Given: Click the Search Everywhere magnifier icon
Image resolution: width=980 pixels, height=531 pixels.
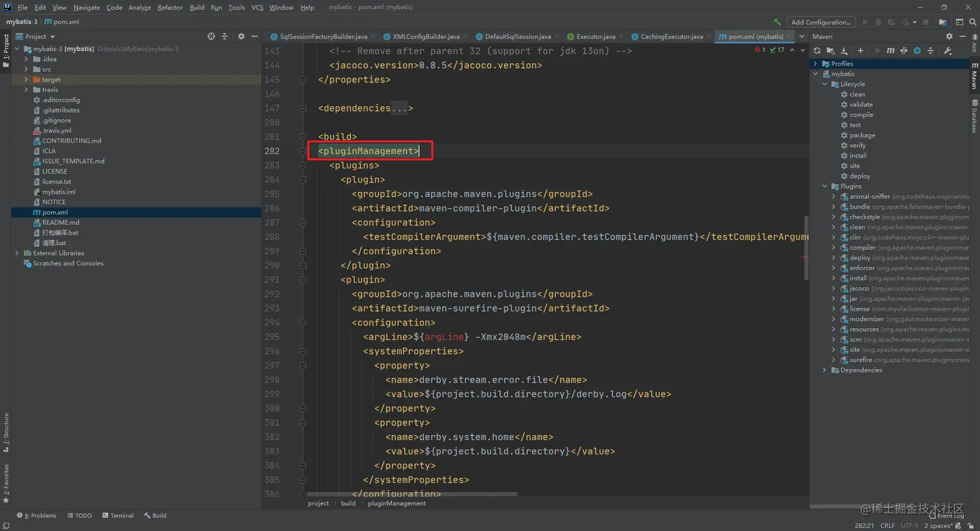Looking at the screenshot, I should [972, 22].
